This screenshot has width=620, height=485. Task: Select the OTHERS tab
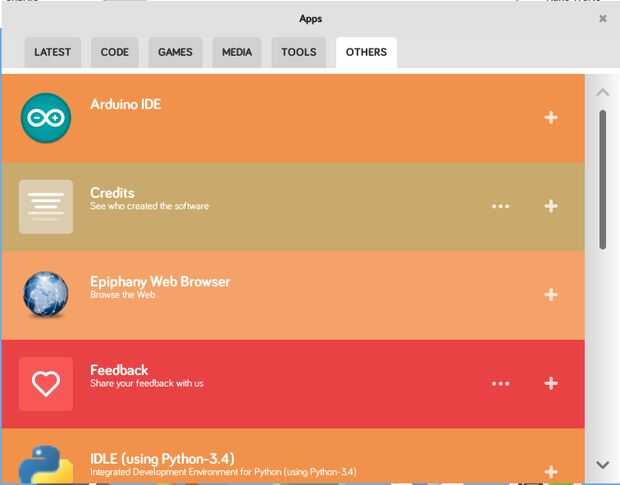tap(366, 52)
